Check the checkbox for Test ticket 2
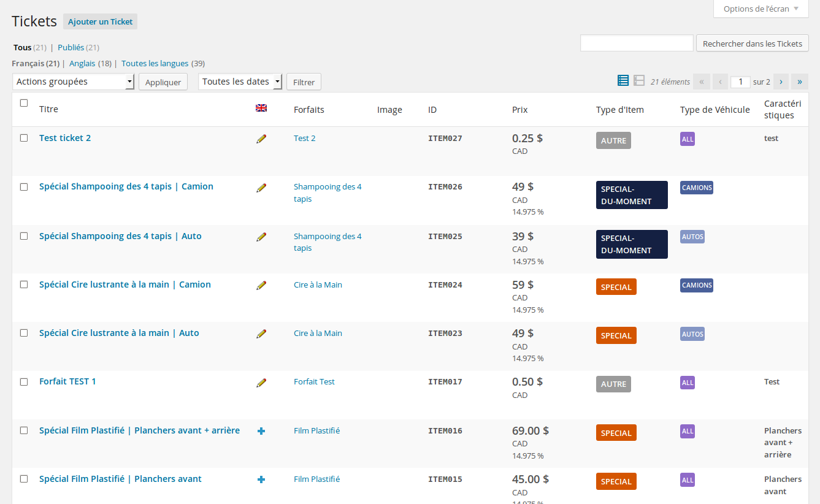Screen dimensions: 820x504 pos(24,137)
